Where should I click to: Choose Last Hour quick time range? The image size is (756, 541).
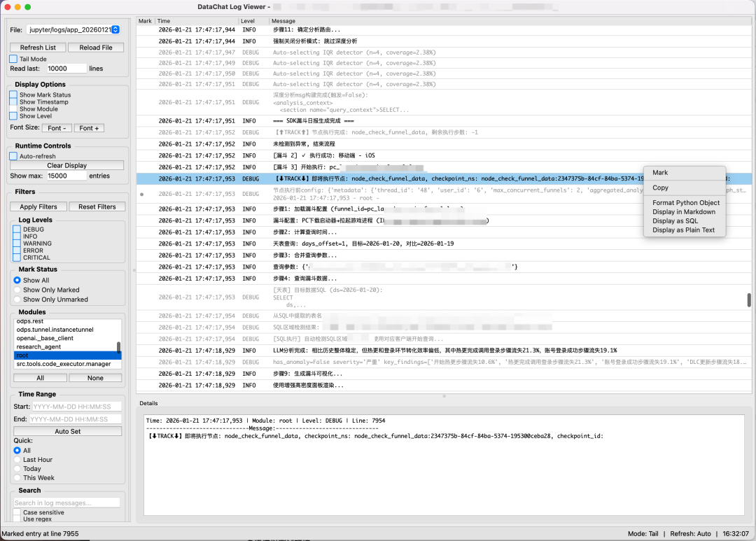pyautogui.click(x=17, y=460)
